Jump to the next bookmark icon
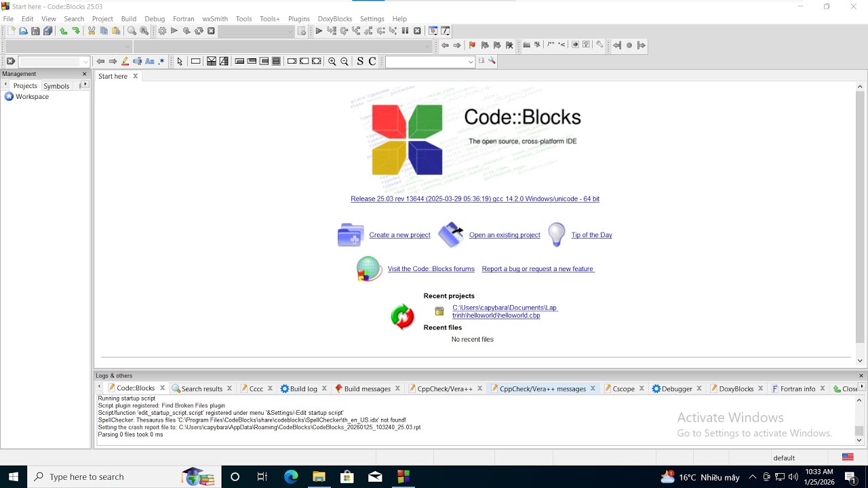This screenshot has height=488, width=868. (x=497, y=45)
